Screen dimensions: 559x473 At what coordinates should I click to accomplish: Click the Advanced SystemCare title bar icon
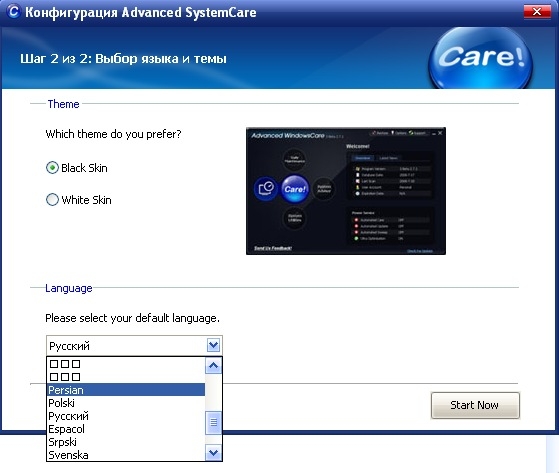click(13, 11)
